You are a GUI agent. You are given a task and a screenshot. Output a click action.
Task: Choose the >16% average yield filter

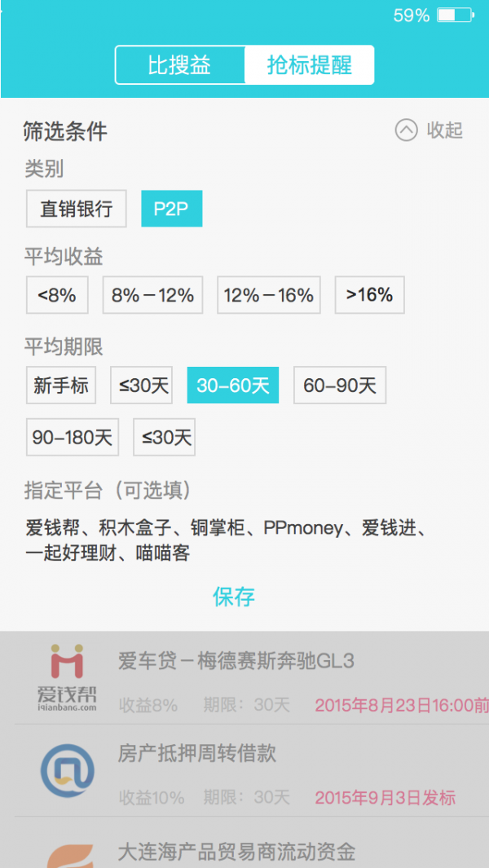coord(369,295)
